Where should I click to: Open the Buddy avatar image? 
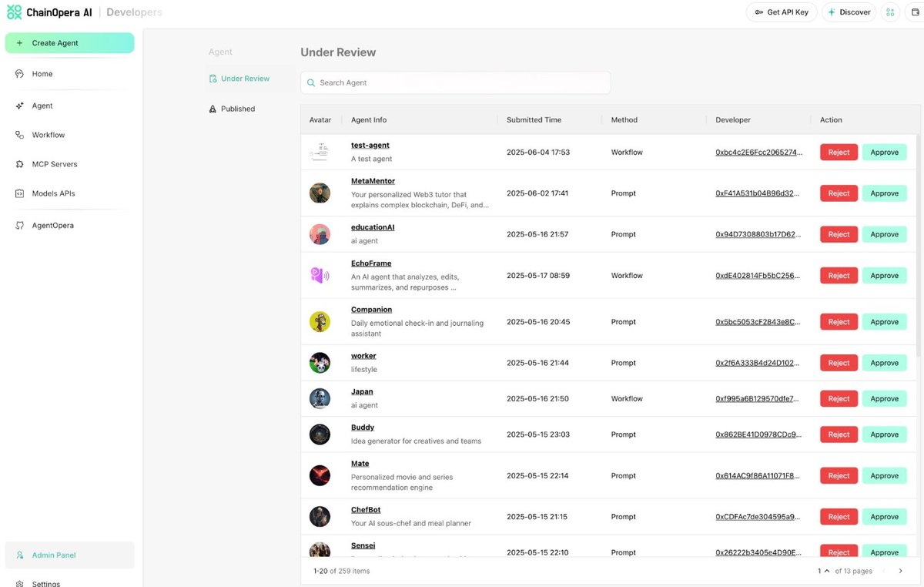320,434
